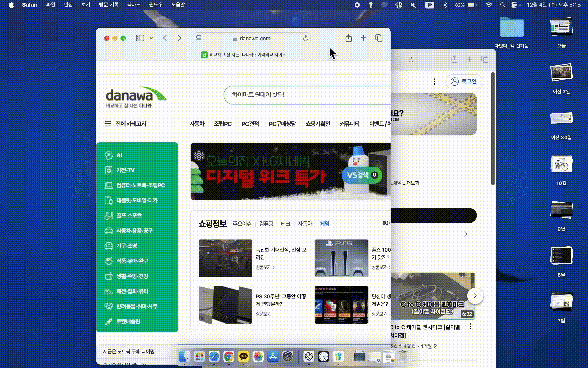Click the back window's vertical scrollbar
588x368 pixels.
493,128
